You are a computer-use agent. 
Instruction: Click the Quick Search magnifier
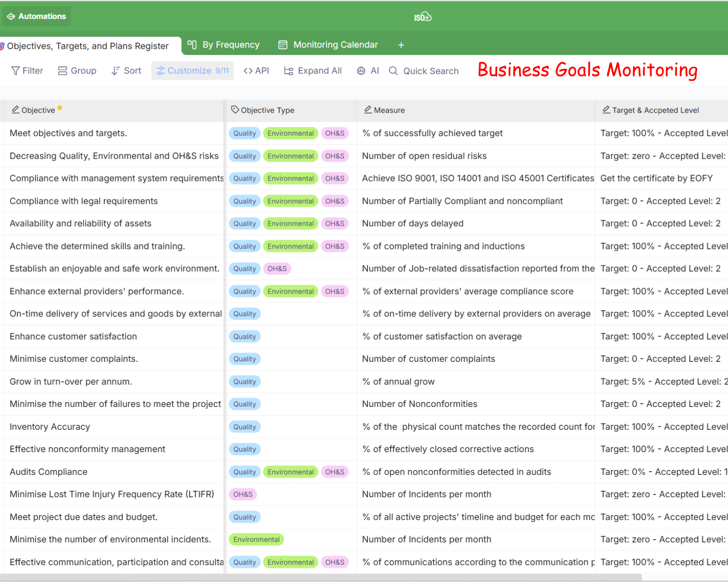pos(394,71)
